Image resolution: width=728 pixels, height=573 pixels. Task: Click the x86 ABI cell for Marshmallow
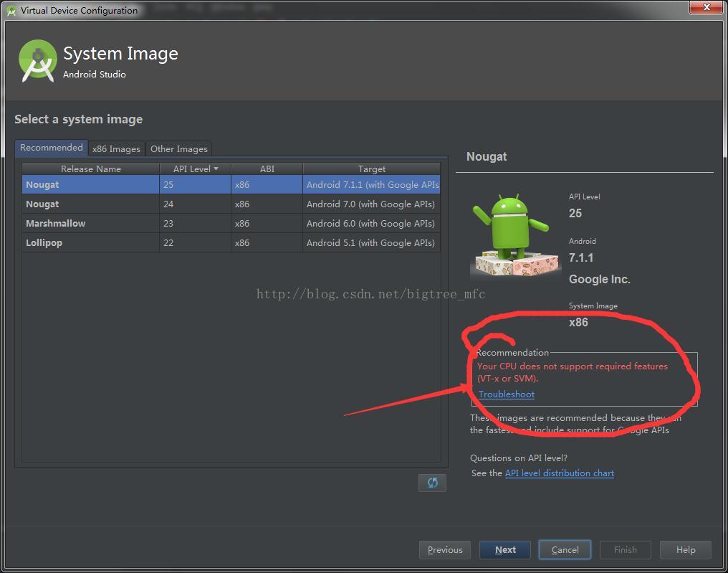[x=267, y=224]
